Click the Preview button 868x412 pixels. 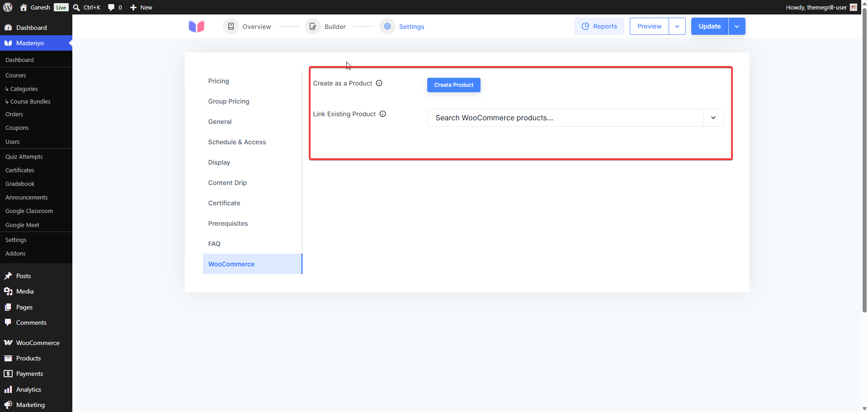(x=649, y=26)
